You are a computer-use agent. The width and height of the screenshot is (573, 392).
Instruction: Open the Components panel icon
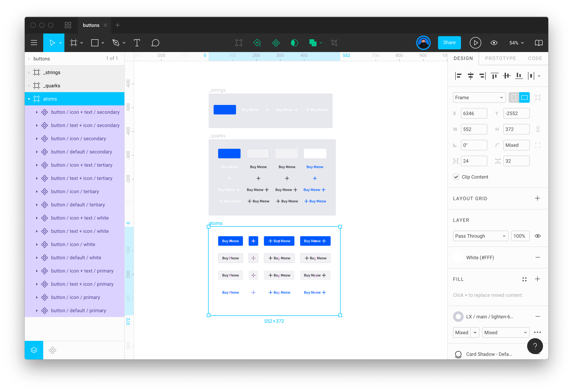[52, 350]
